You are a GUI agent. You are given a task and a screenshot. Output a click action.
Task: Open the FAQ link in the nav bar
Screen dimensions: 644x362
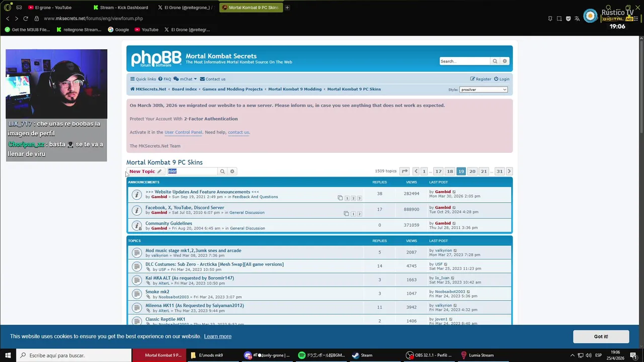pos(165,79)
